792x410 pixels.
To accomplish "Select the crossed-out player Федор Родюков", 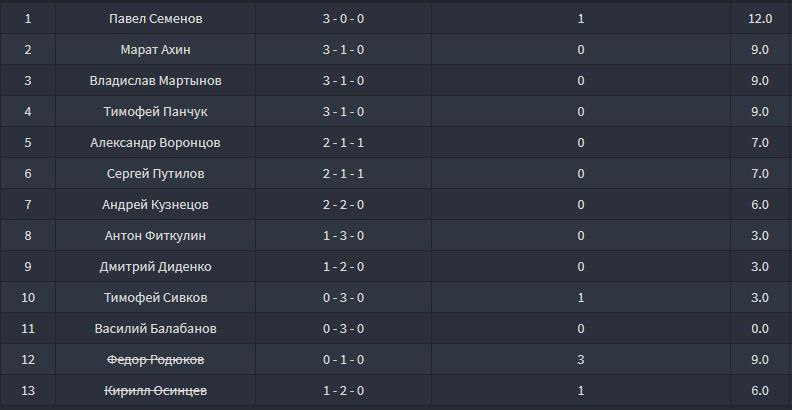I will [x=155, y=360].
